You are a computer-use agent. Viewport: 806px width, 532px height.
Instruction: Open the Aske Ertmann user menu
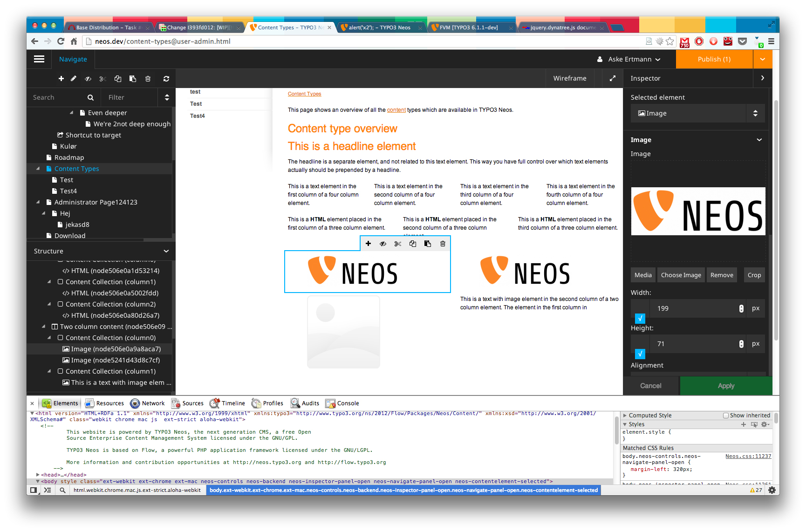click(x=629, y=59)
